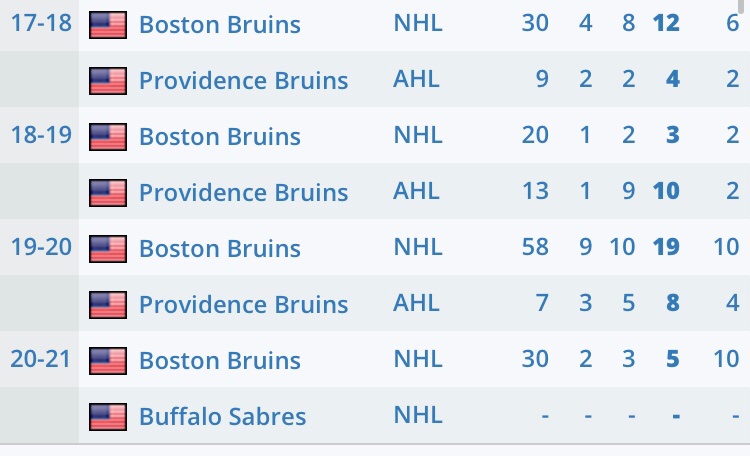Open Providence Bruins link in 17-18 season
Screen dimensions: 750x456
coord(243,80)
